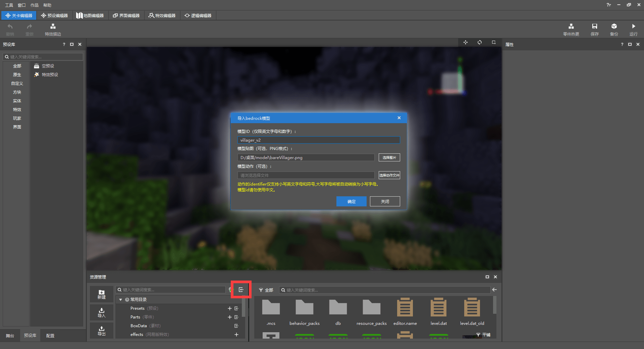Switch to the 关卡编辑器 tab

coord(19,15)
